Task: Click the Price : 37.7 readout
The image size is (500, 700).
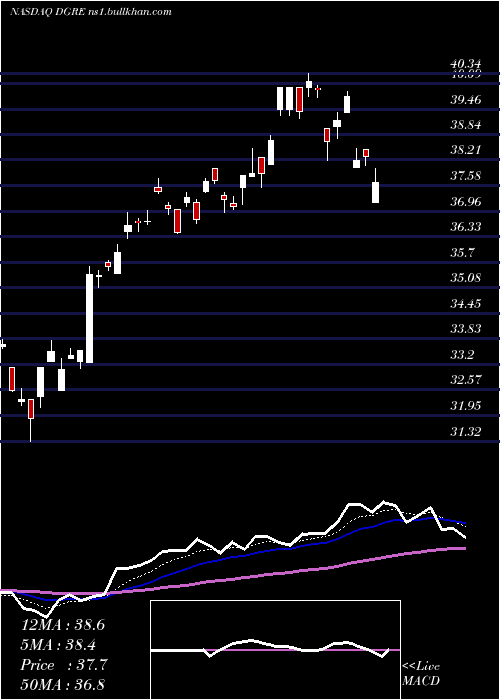Action: click(64, 665)
